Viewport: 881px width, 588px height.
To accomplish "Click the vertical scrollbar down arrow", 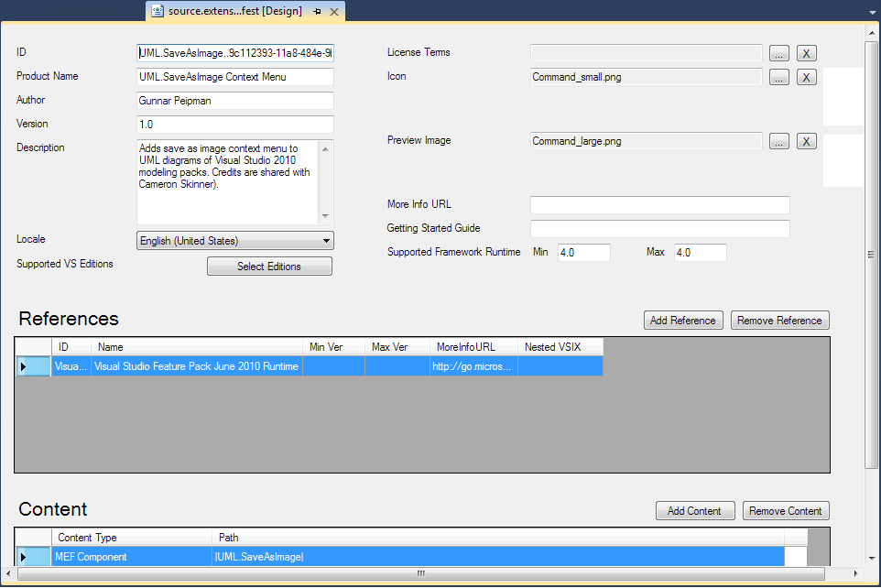I will (872, 558).
